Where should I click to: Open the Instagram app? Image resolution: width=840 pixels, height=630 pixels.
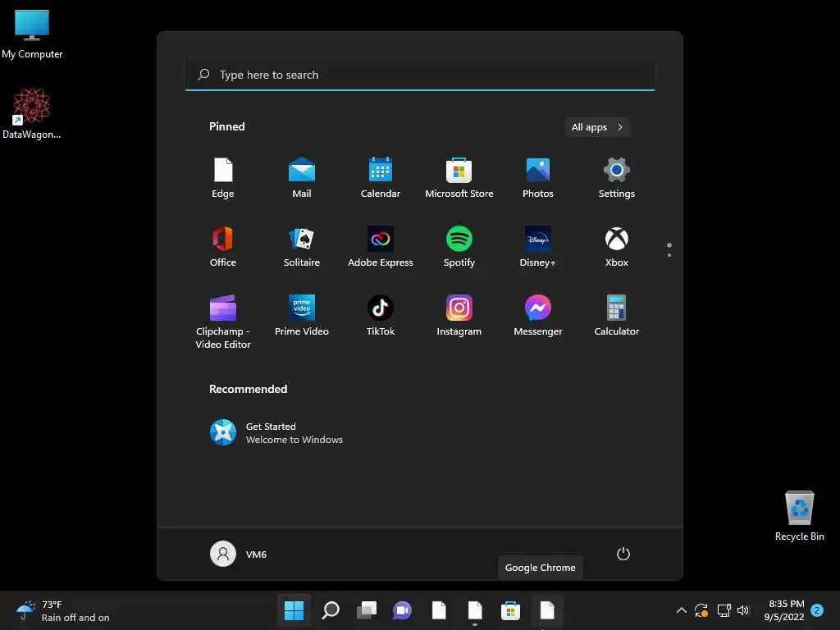[459, 316]
